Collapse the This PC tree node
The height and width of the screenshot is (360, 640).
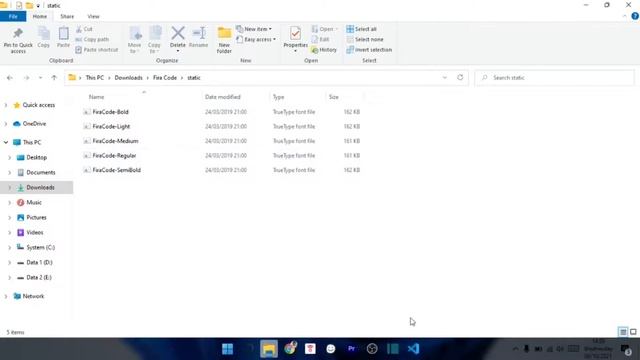[x=6, y=142]
